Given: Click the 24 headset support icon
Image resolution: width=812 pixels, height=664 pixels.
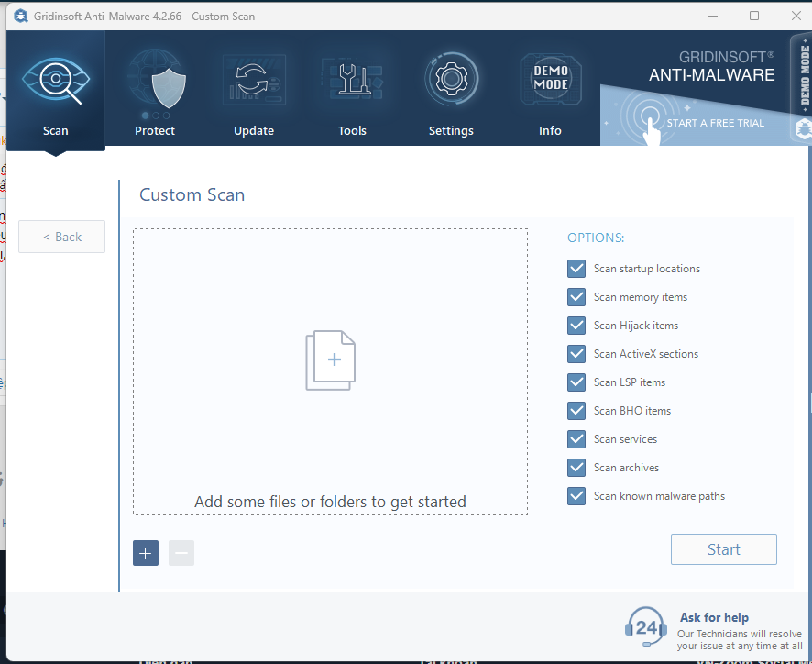Looking at the screenshot, I should (x=646, y=626).
